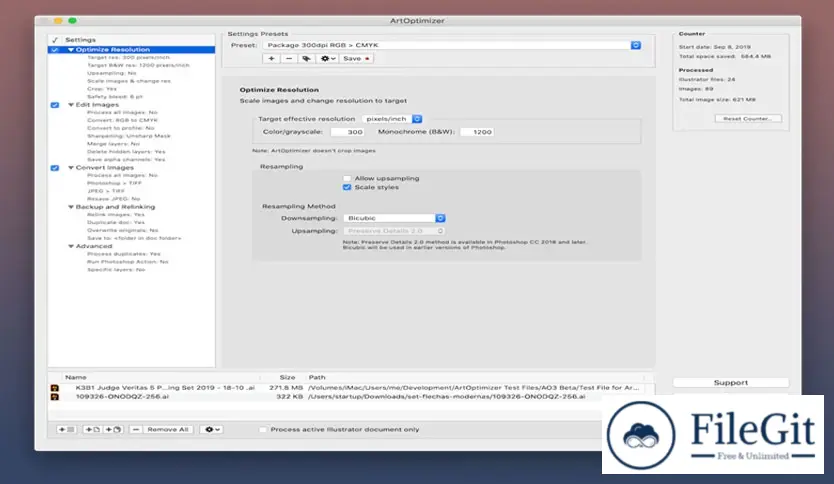Click the Monochrome (B&W) 1200 field
Screen dimensions: 834x484
[x=477, y=132]
